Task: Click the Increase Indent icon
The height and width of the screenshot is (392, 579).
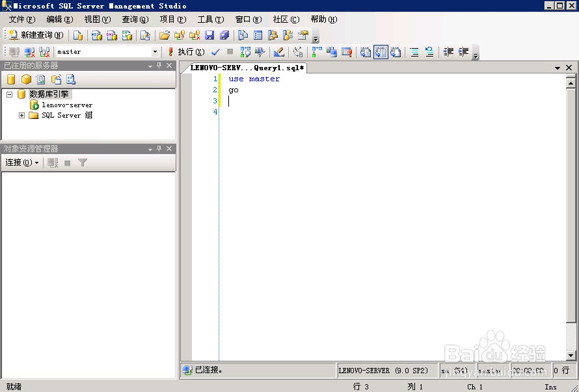Action: click(x=463, y=52)
